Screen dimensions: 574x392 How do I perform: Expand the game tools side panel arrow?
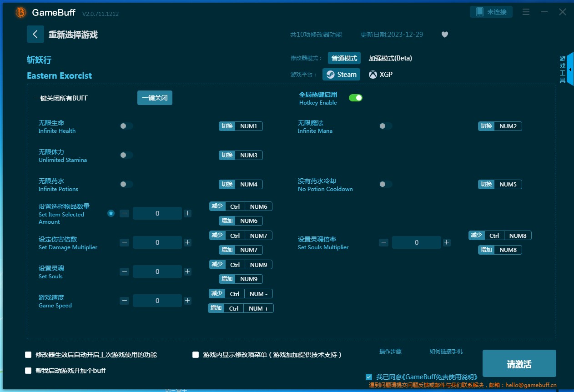pyautogui.click(x=570, y=69)
